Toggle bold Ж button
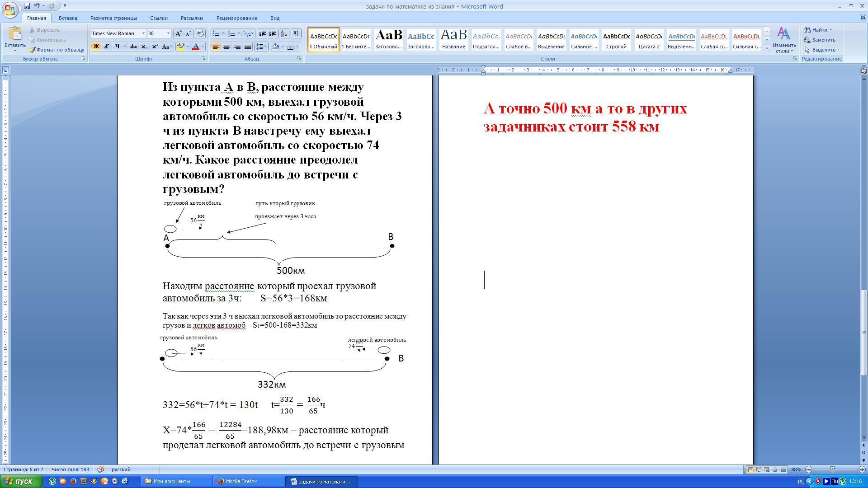Screen dimensions: 868x488 click(96, 47)
